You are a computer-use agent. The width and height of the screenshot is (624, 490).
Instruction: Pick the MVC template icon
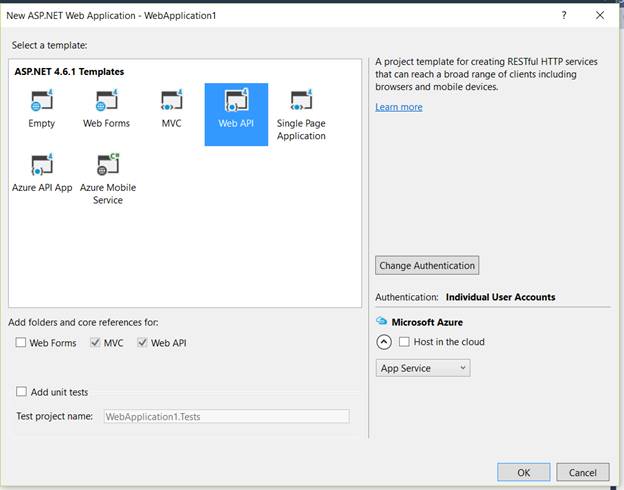pos(171,103)
